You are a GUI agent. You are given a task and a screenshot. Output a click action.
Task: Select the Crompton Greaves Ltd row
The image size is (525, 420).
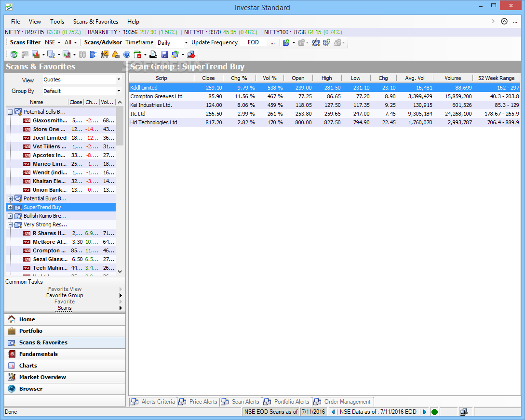[x=324, y=96]
